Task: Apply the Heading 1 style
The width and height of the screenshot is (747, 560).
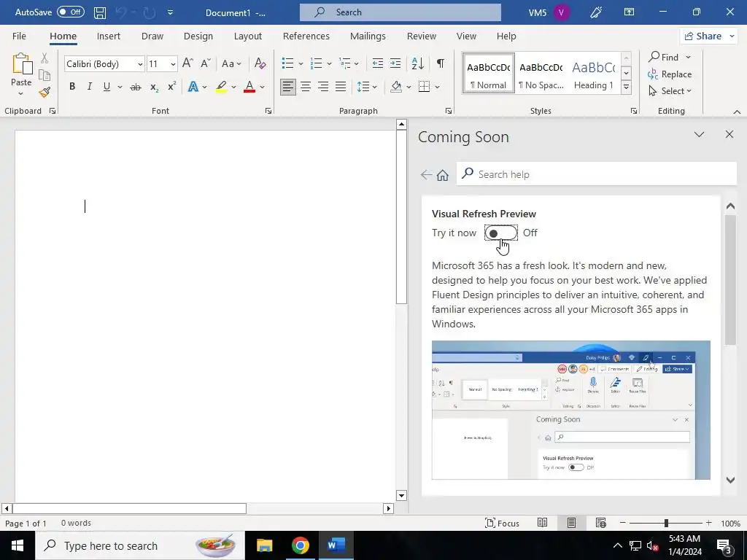Action: tap(593, 74)
